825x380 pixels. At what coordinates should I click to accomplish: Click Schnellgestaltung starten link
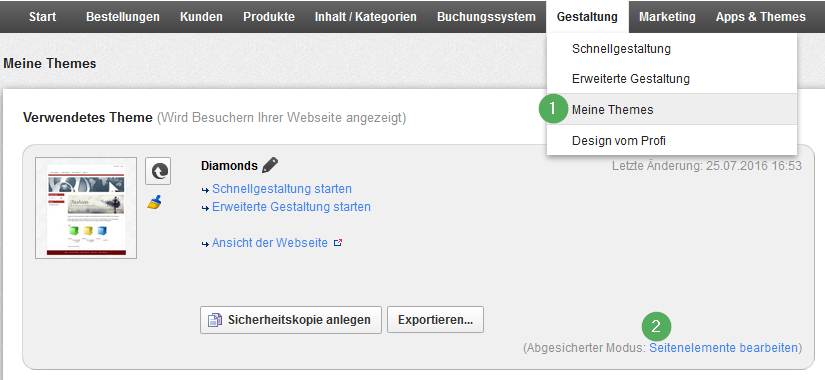click(282, 188)
